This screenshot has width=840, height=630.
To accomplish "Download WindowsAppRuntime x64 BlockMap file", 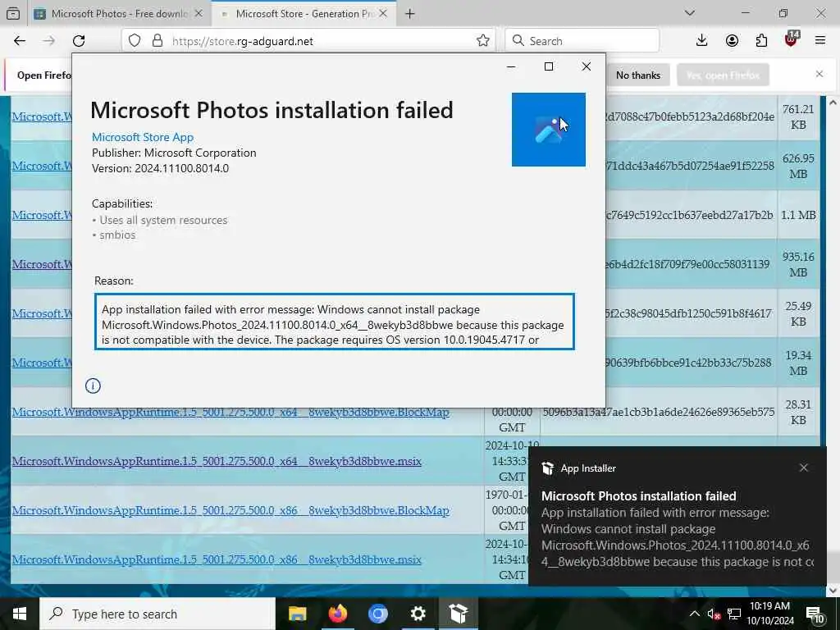I will [x=231, y=412].
